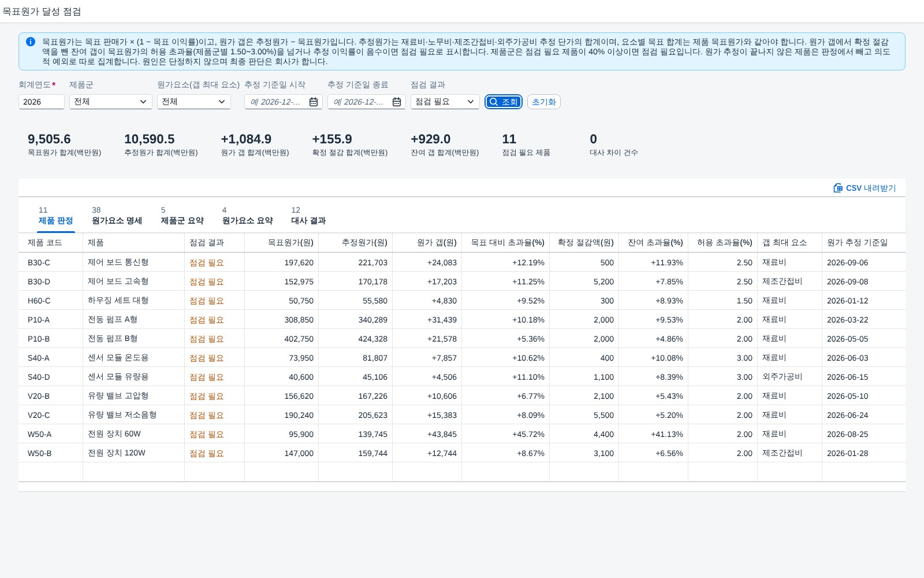Select the B30-C 제어 보드 통신형 row
Image resolution: width=924 pixels, height=578 pixels.
(462, 262)
